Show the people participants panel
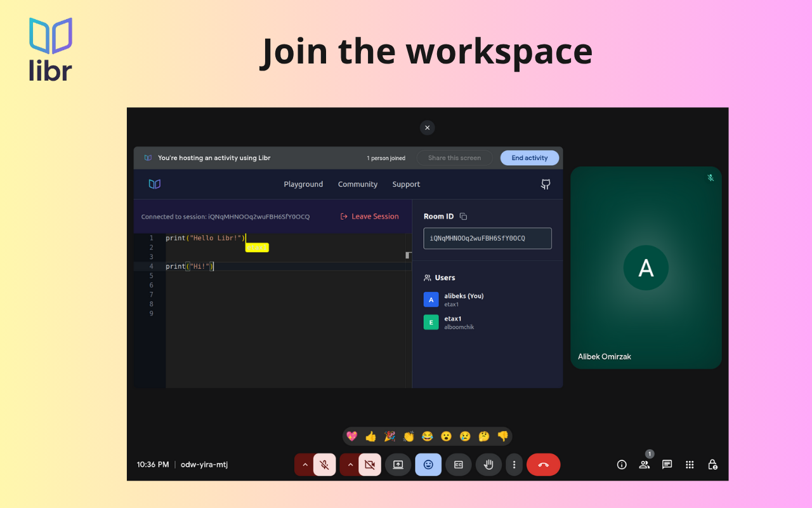Screen dimensions: 812x508 pyautogui.click(x=645, y=465)
